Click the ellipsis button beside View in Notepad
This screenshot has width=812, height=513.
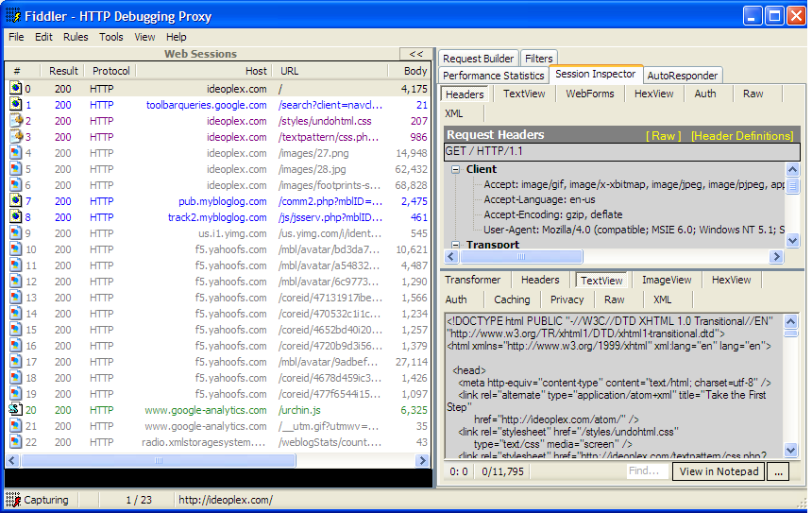[x=778, y=471]
